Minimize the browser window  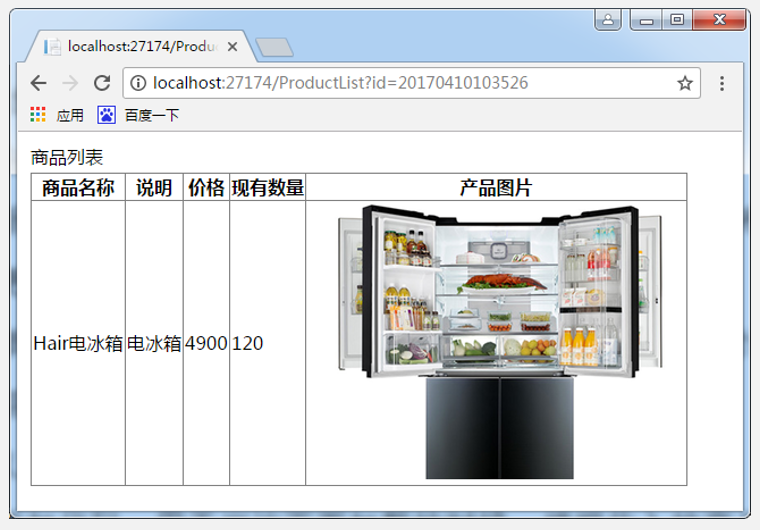coord(646,20)
